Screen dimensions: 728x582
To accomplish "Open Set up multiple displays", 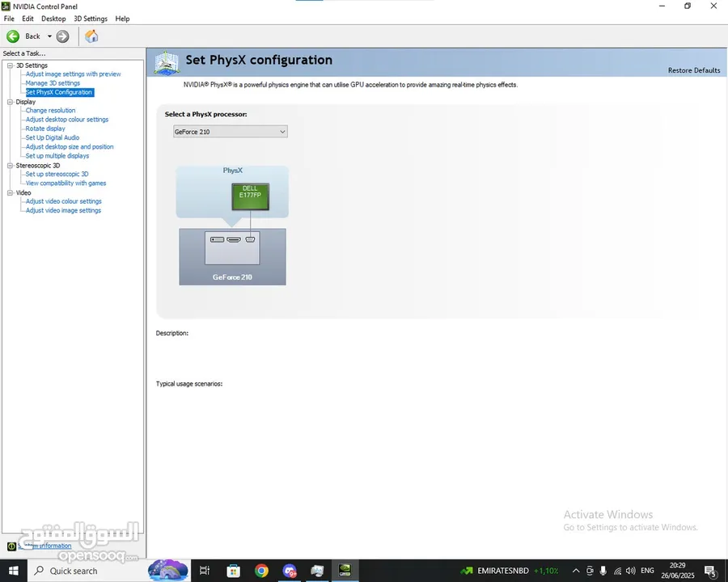I will coord(57,156).
